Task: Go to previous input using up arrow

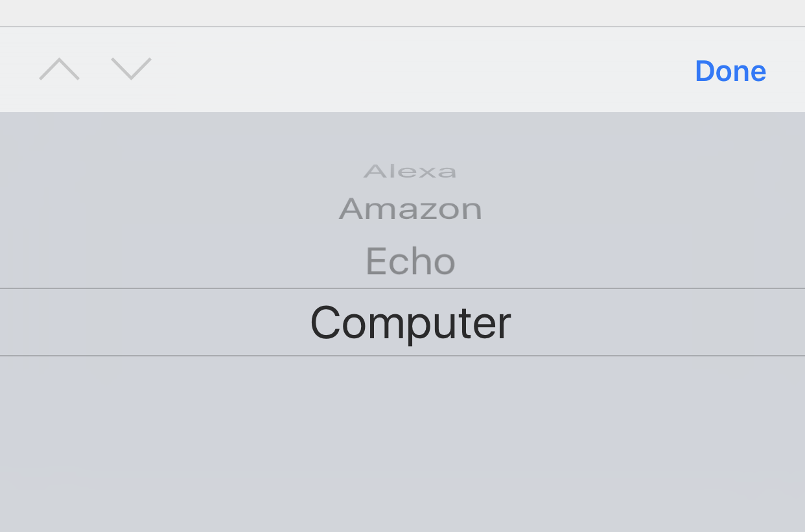Action: (59, 69)
